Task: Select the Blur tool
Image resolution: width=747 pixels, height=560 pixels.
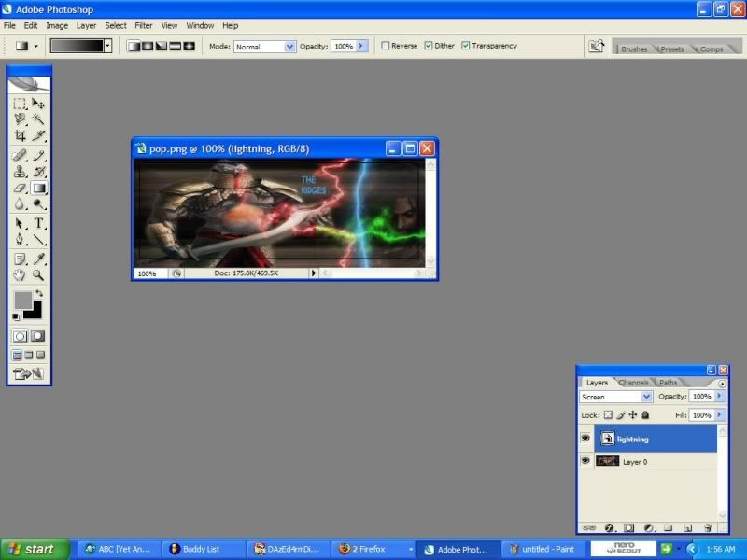Action: [x=20, y=204]
